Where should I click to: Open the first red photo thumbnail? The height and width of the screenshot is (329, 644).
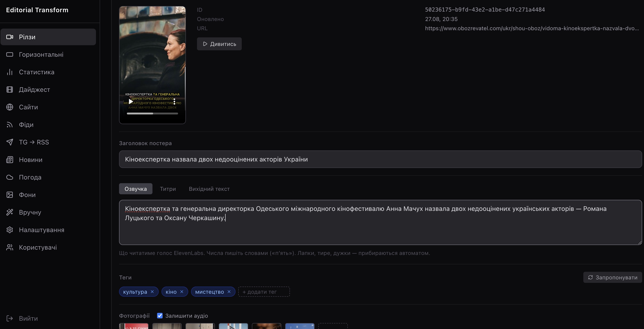[134, 326]
